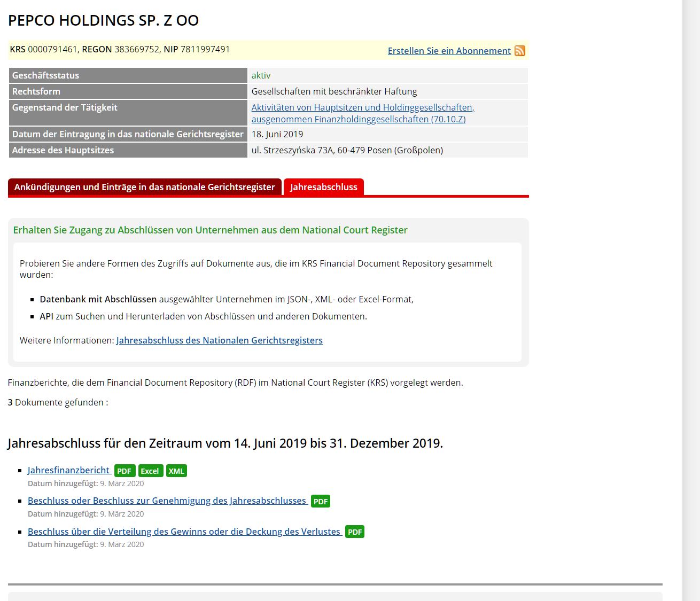Select the KRS number 0000791461
The width and height of the screenshot is (700, 601).
point(52,49)
